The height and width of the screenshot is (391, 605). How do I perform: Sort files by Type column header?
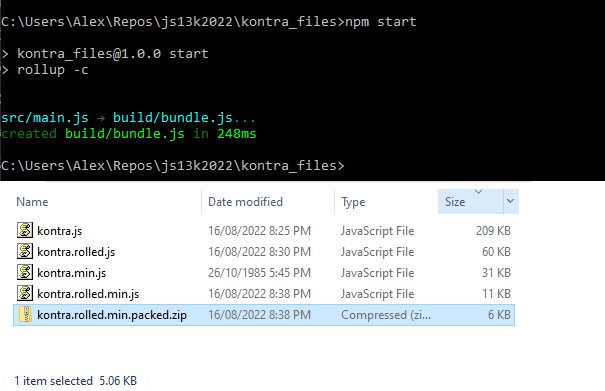[353, 202]
